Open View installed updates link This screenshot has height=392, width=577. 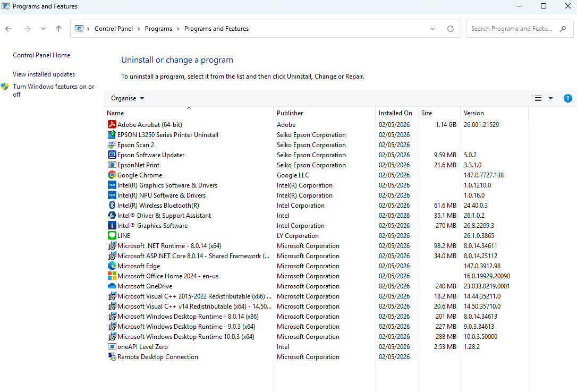44,74
